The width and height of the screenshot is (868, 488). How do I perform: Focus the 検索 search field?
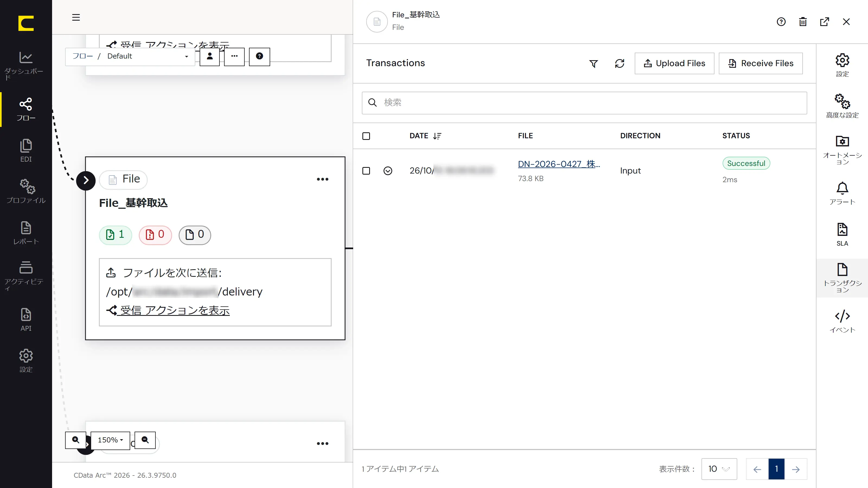point(584,103)
